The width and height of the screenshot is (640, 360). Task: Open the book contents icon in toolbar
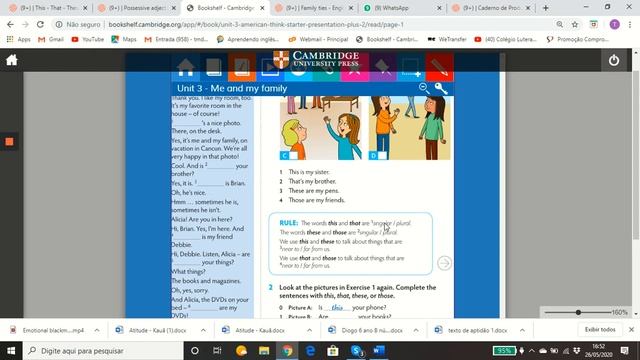(x=214, y=67)
